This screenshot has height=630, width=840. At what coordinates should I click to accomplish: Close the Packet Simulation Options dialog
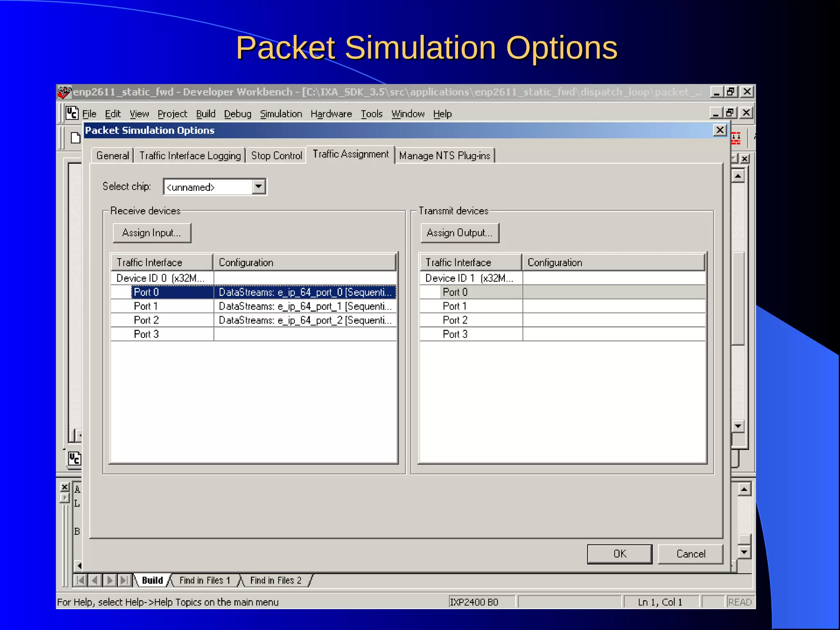(x=720, y=130)
